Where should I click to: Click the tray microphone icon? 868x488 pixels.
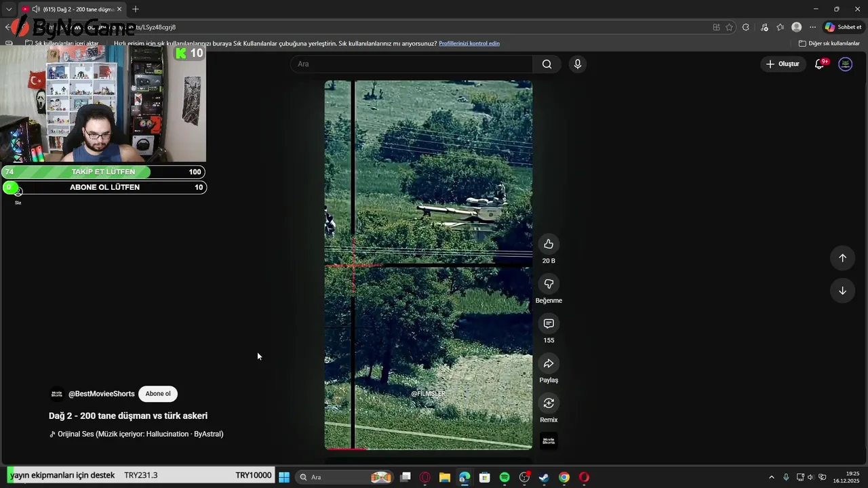pos(786,477)
